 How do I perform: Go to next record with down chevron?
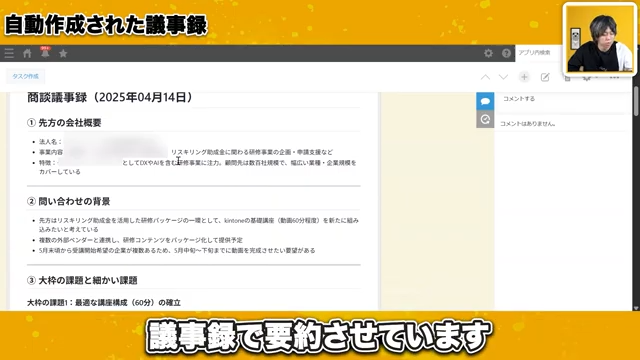(503, 77)
